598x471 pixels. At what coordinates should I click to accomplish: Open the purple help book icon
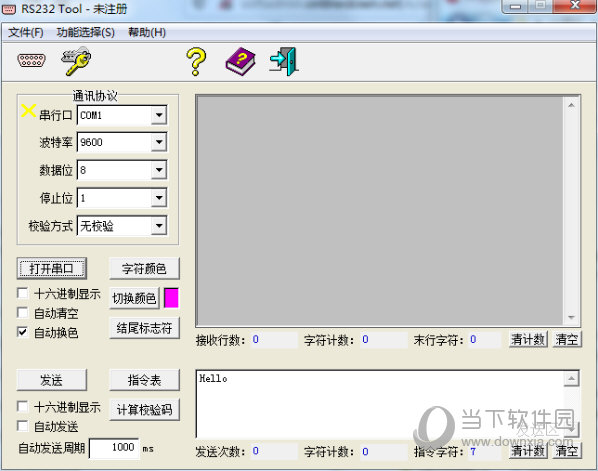pos(240,61)
